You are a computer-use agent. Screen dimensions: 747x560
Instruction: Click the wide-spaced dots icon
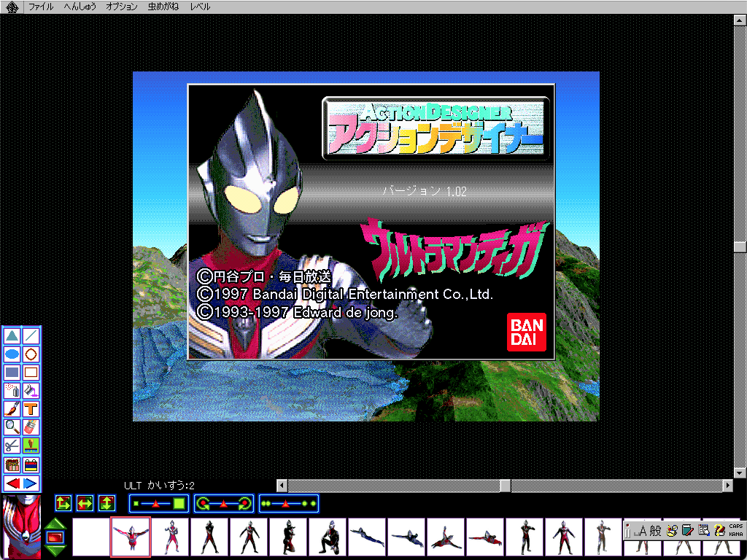(309, 503)
